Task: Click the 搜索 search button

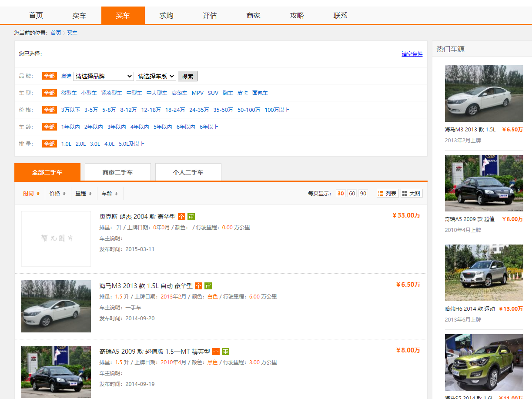Action: point(187,76)
